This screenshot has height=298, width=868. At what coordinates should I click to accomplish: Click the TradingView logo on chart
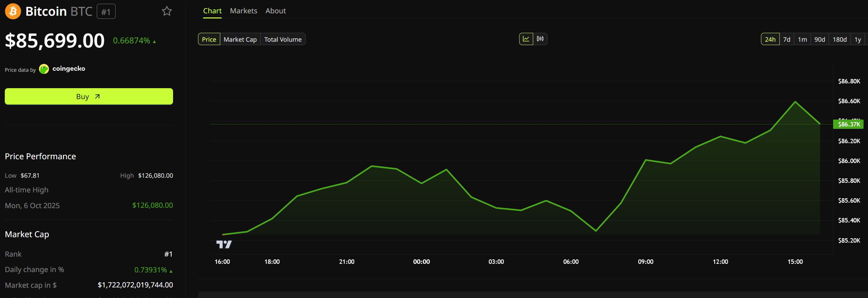224,244
